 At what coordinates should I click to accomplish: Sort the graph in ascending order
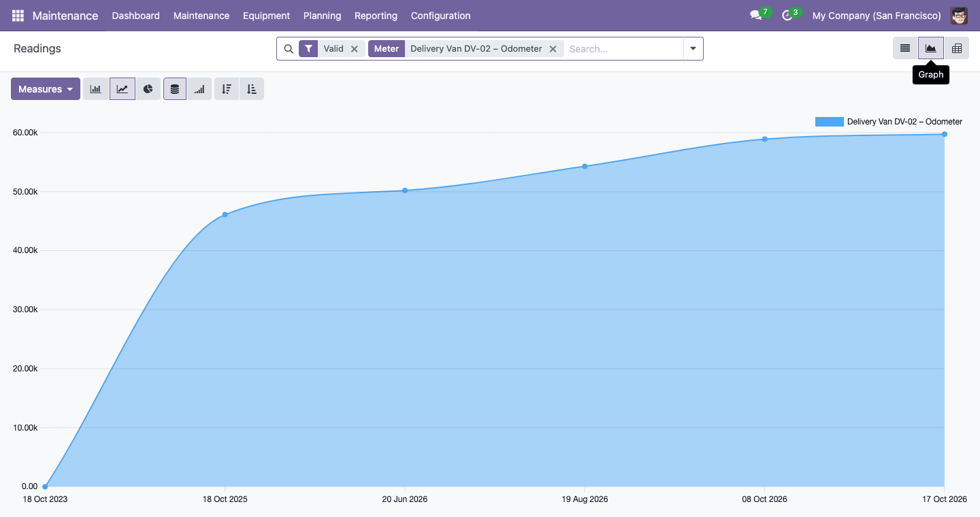(x=252, y=89)
